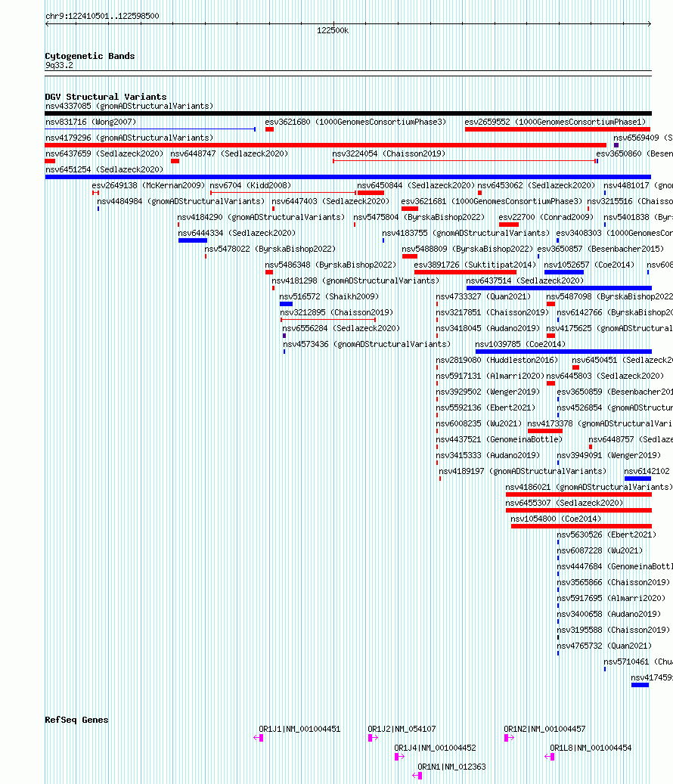Click the OR1L8 gene arrow glyph
Screen dimensions: 673x784
tap(550, 757)
